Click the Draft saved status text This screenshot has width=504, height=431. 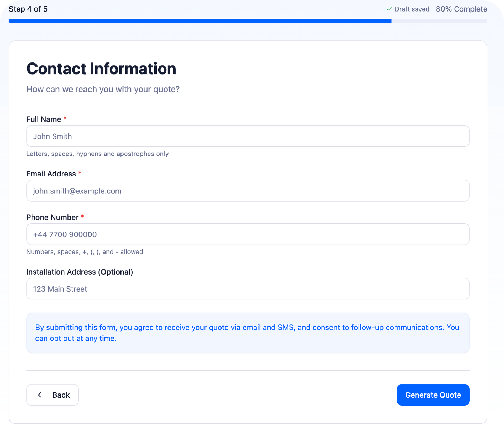click(412, 9)
